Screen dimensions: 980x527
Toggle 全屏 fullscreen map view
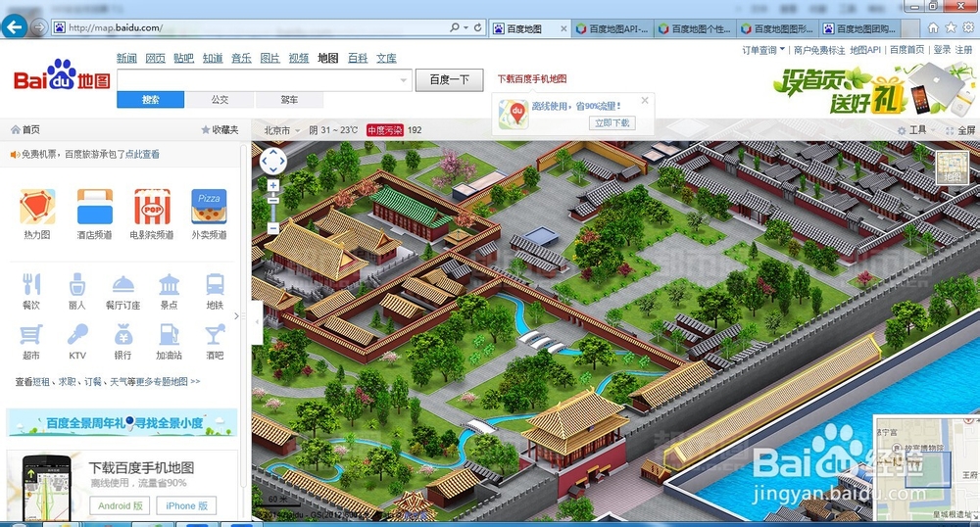[x=960, y=130]
